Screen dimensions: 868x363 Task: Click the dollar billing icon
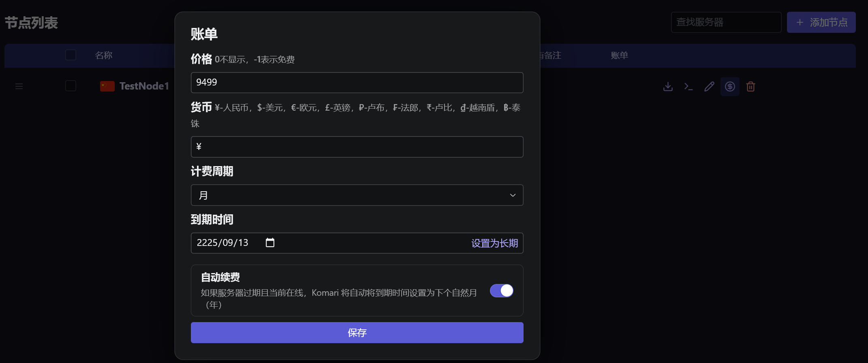click(x=730, y=86)
